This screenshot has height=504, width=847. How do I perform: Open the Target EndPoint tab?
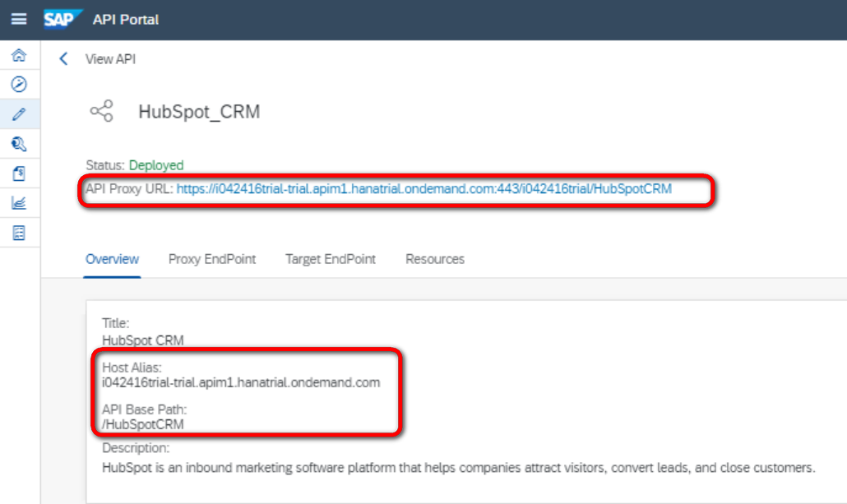pyautogui.click(x=331, y=259)
